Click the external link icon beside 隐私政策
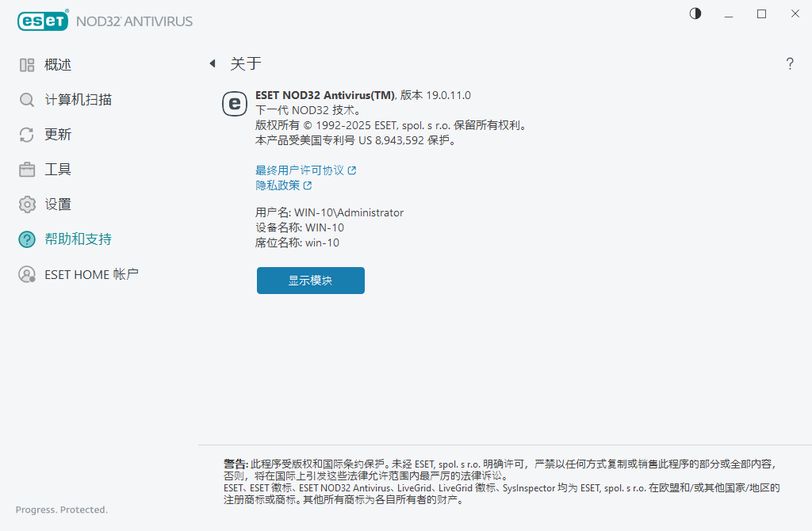Viewport: 812px width, 531px height. [x=309, y=185]
